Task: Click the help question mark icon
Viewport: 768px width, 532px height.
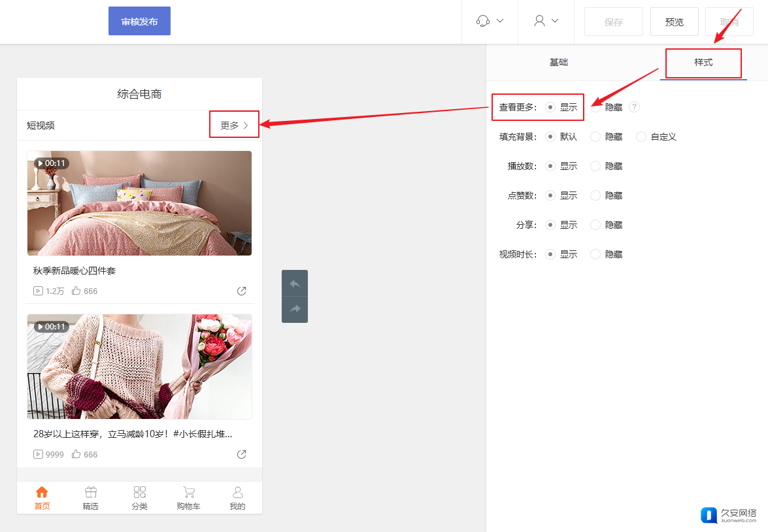Action: (634, 107)
